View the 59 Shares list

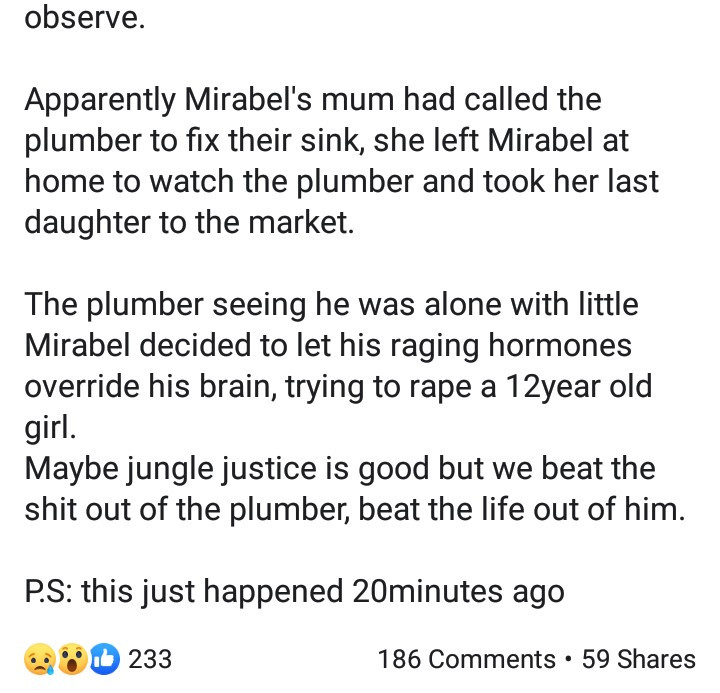pyautogui.click(x=638, y=660)
